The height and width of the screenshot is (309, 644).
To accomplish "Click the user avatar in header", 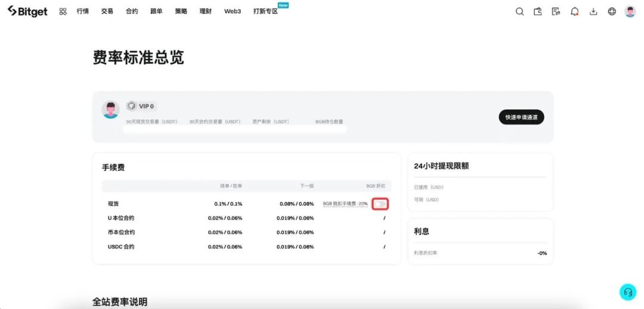I will click(x=630, y=11).
